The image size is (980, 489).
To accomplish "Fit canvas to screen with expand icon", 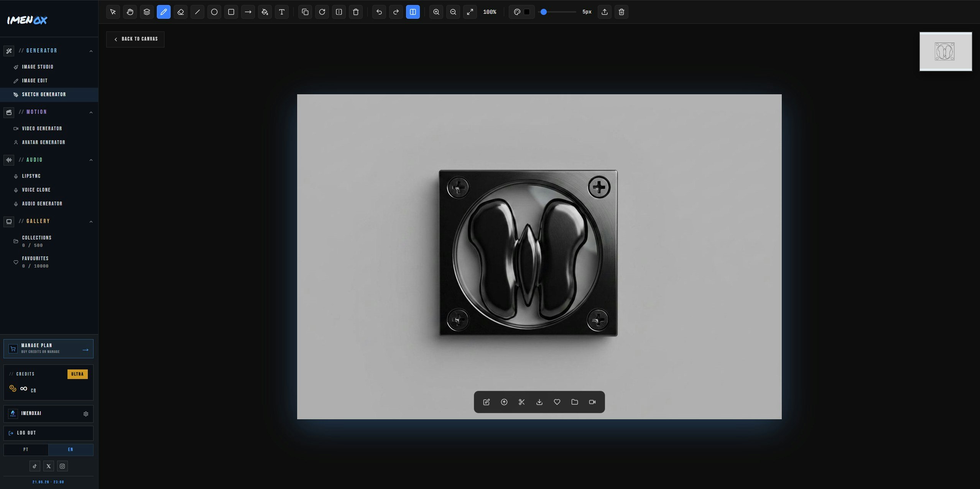I will [470, 12].
